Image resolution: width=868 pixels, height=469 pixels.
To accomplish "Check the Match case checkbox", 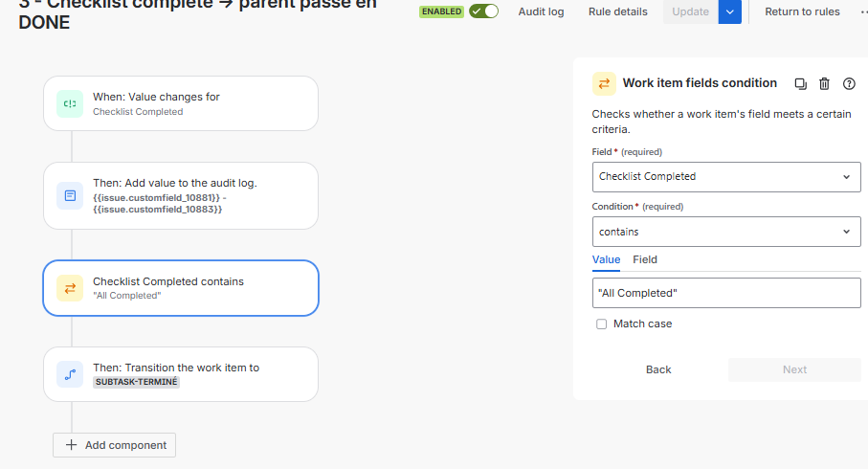I will tap(601, 324).
